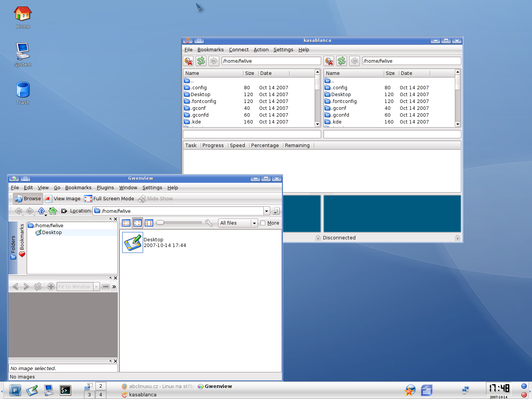Select the Desktop thumbnail in Gwenview file view
This screenshot has width=532, height=399.
point(133,242)
